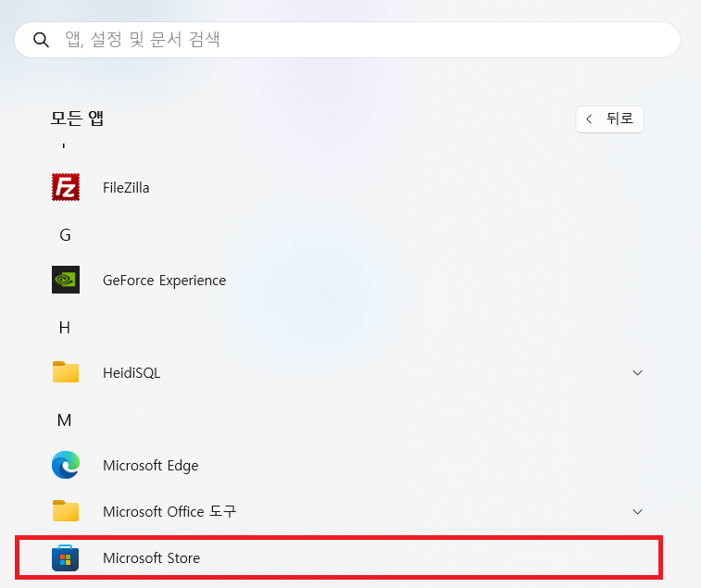Go back with the 뒤로 button

coord(609,119)
